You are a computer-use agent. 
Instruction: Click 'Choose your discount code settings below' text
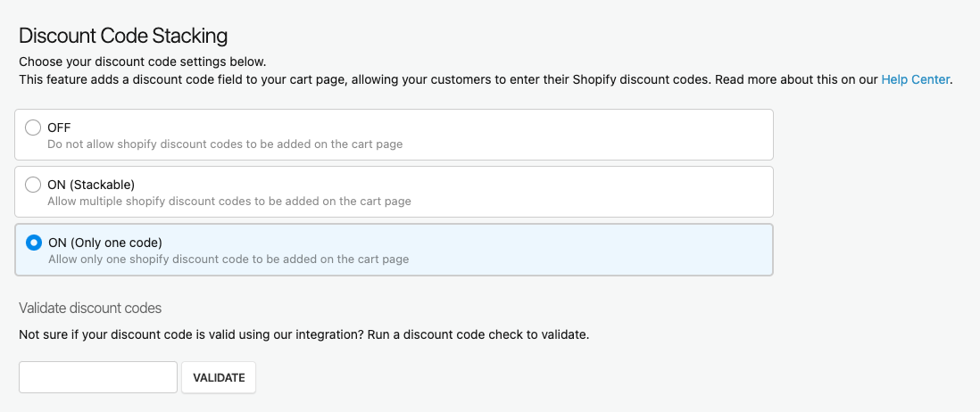pos(143,62)
